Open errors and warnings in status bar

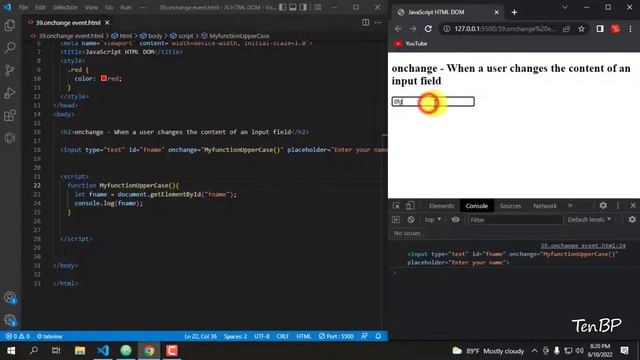(x=18, y=336)
